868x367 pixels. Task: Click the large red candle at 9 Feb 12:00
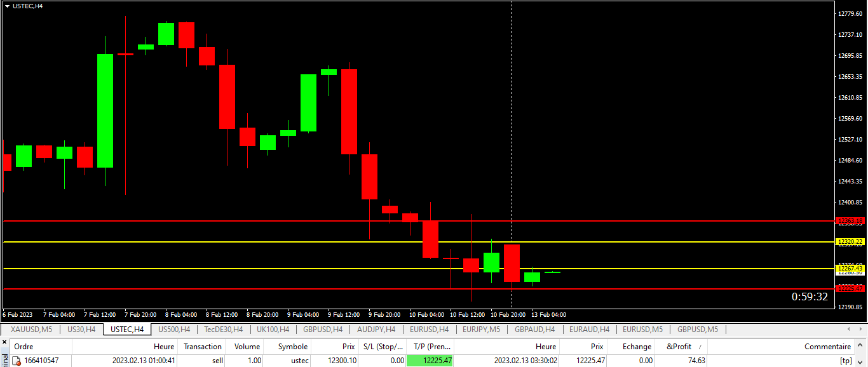tap(349, 112)
